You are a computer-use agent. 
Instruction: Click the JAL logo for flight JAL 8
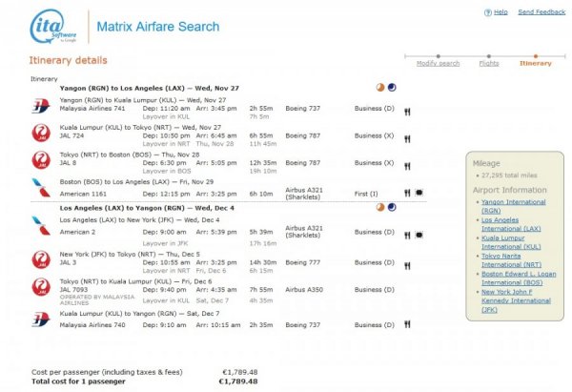tap(41, 160)
